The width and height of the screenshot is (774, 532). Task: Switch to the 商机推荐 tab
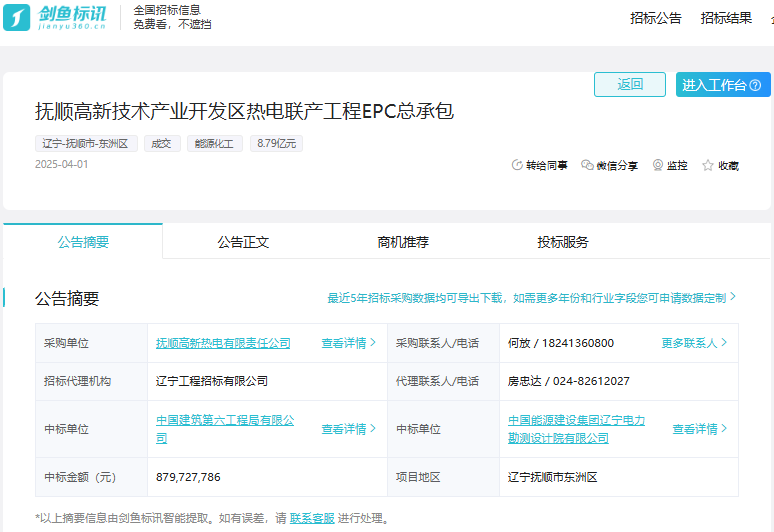403,242
